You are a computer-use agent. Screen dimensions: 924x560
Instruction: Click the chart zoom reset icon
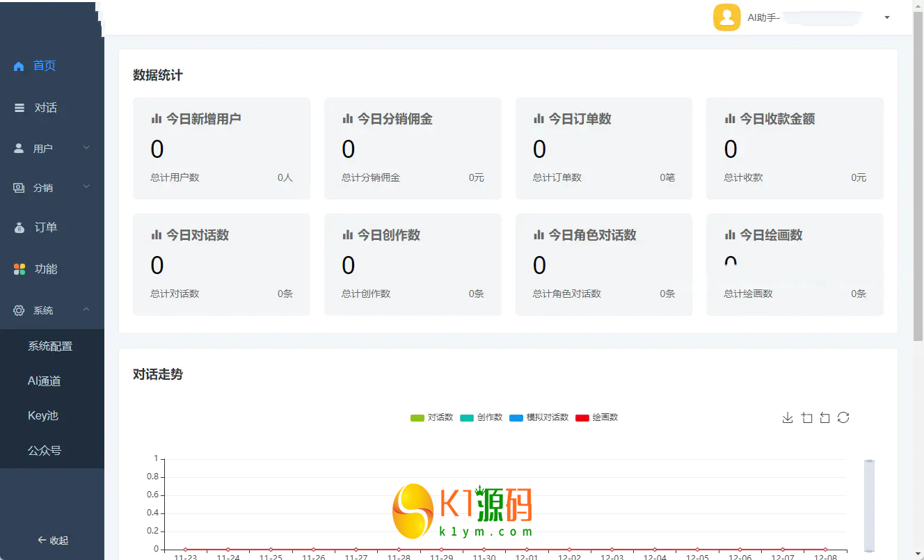pyautogui.click(x=825, y=417)
